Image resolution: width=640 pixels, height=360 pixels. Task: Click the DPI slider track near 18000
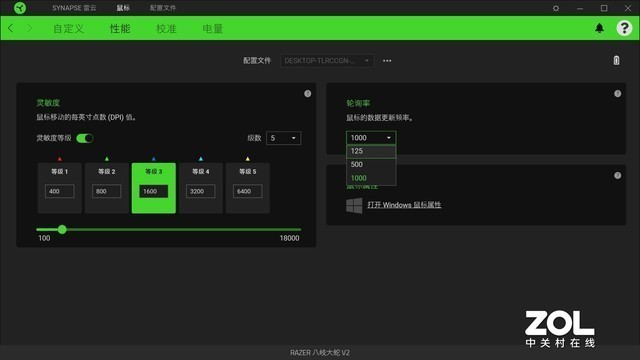[298, 229]
